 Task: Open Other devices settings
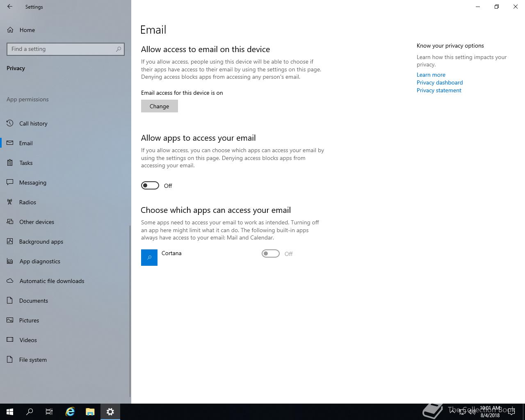66,222
